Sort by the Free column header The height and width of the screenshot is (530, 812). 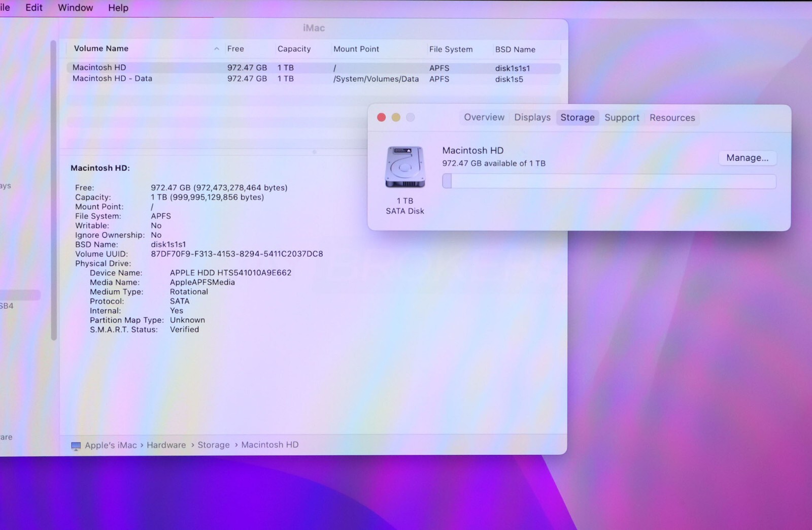pos(235,49)
